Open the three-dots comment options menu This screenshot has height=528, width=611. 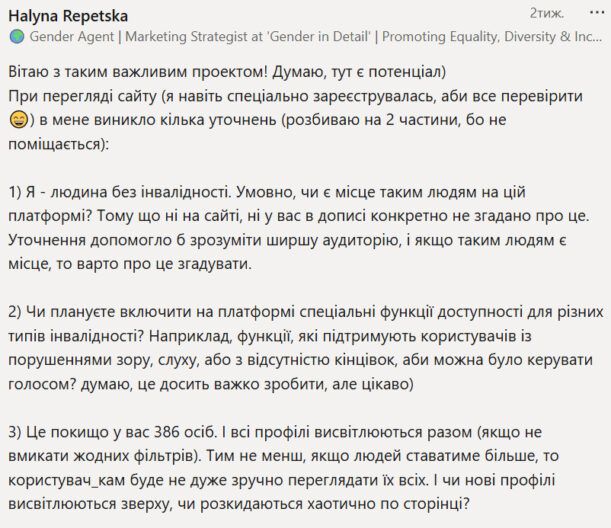coord(597,12)
